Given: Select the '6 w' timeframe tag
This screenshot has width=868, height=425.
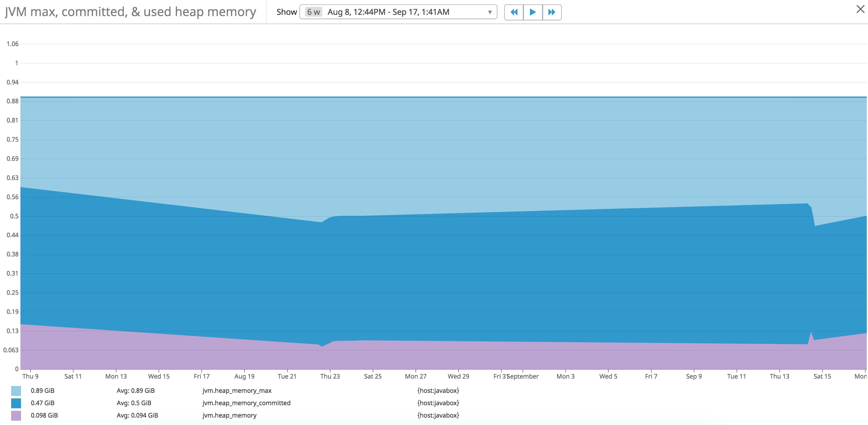Looking at the screenshot, I should click(x=314, y=12).
